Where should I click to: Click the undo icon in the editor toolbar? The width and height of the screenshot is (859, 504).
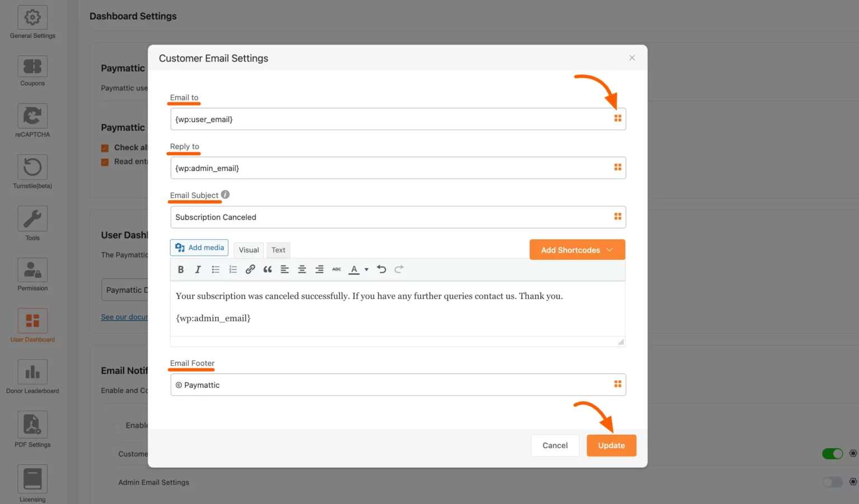[381, 269]
